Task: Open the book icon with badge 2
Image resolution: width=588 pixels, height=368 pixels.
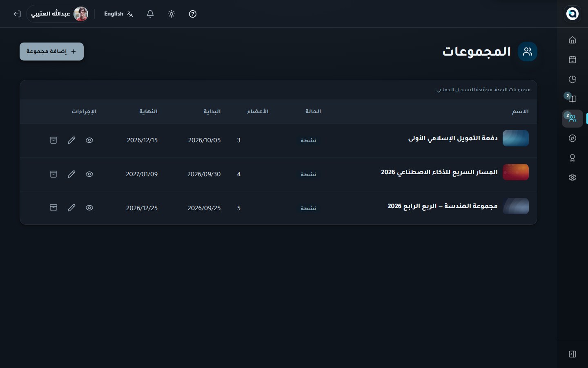Action: tap(572, 99)
